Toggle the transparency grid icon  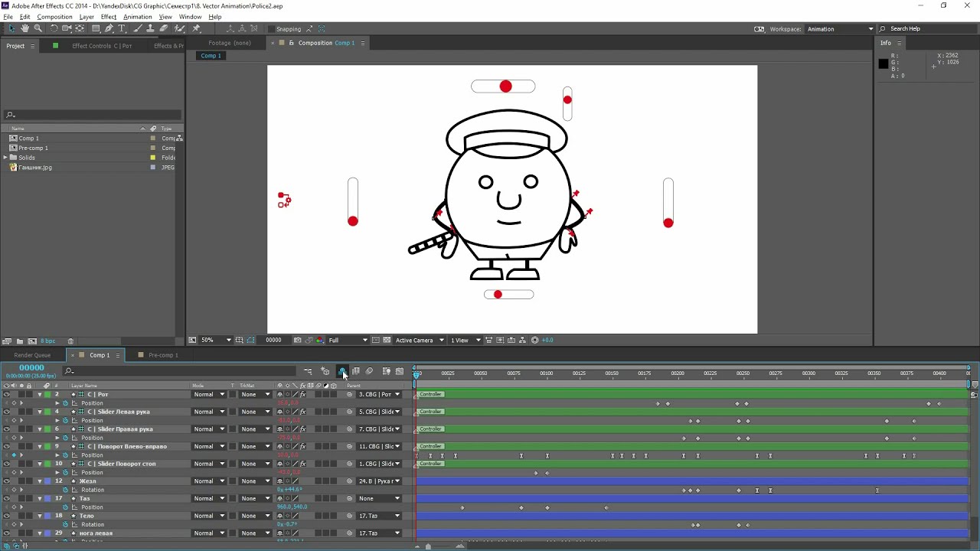click(387, 340)
